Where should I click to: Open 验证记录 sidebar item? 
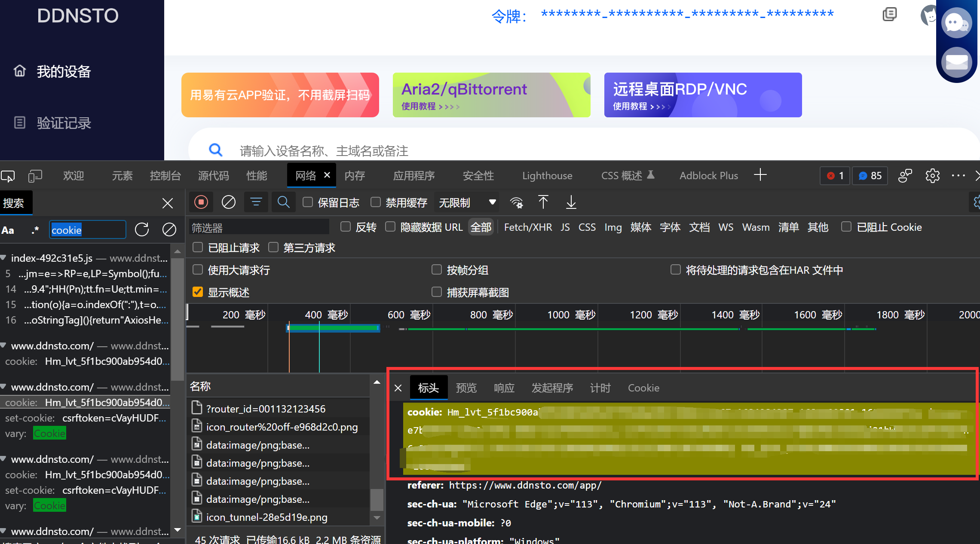[x=64, y=123]
